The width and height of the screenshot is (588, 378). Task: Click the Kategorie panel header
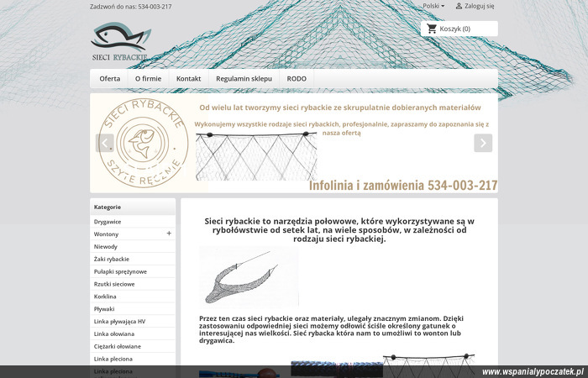click(133, 207)
